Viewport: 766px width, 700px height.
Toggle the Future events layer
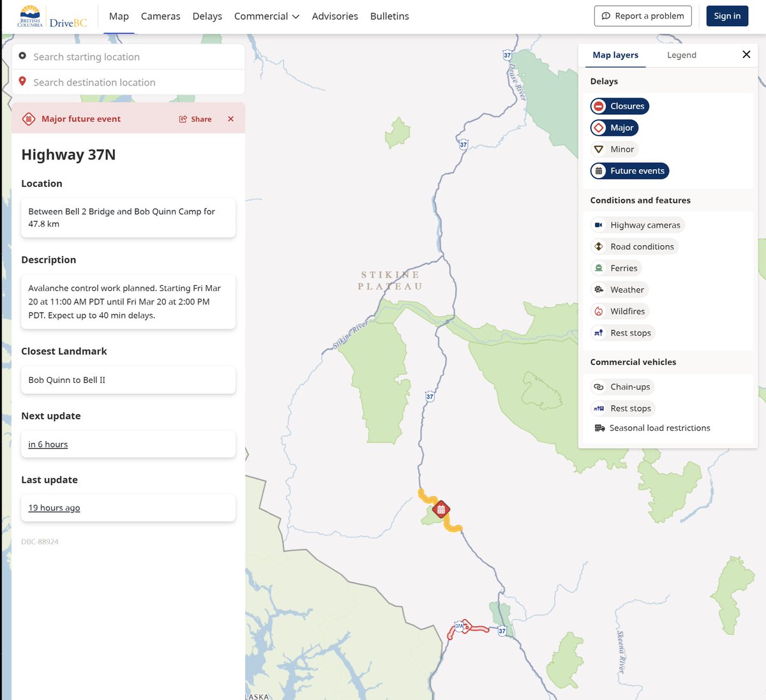tap(629, 171)
